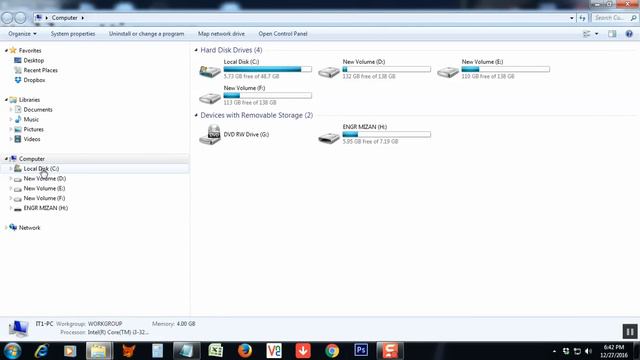Select New Volume (D:) drive icon in main pane
This screenshot has height=360, width=640.
click(x=329, y=72)
